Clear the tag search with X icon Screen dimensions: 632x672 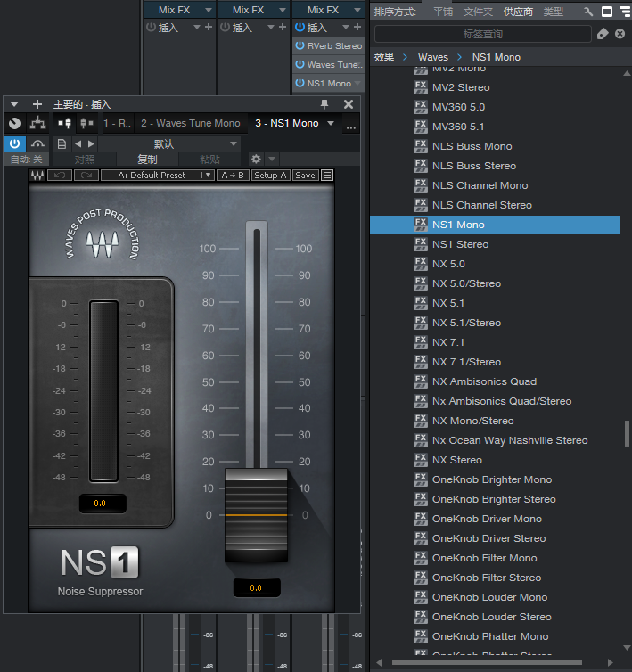[620, 34]
